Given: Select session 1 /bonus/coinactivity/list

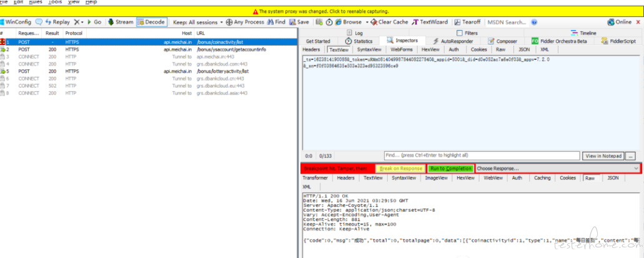Looking at the screenshot, I should [x=148, y=42].
